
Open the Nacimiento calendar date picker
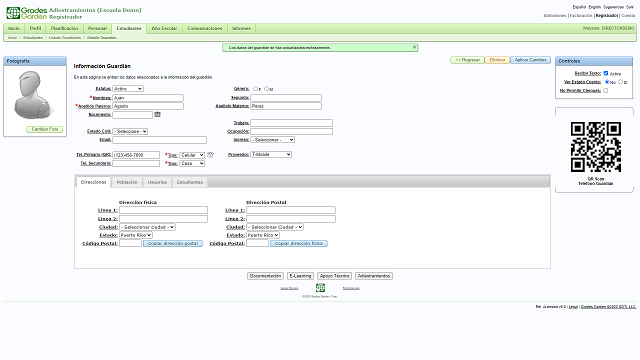158,115
